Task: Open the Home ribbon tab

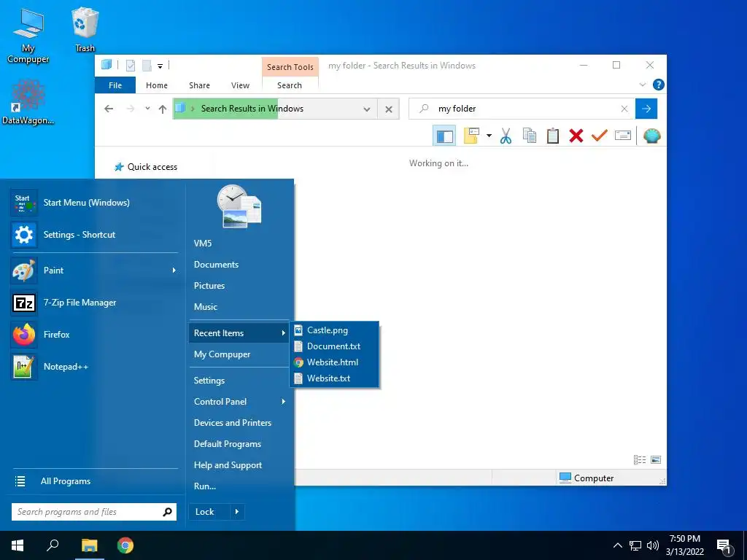Action: coord(157,85)
